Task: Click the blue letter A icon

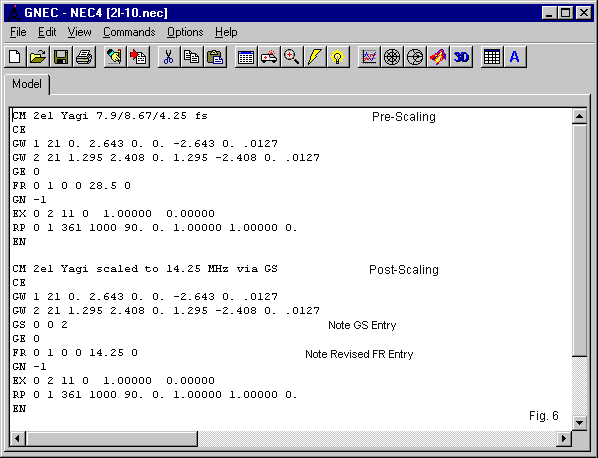Action: click(x=515, y=57)
